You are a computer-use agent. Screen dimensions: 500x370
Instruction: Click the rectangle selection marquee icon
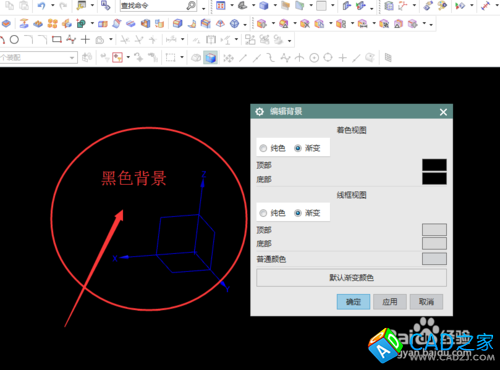[x=171, y=58]
